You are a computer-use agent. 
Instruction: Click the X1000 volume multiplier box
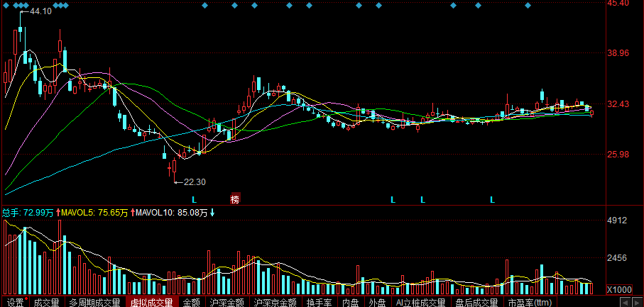pos(619,290)
